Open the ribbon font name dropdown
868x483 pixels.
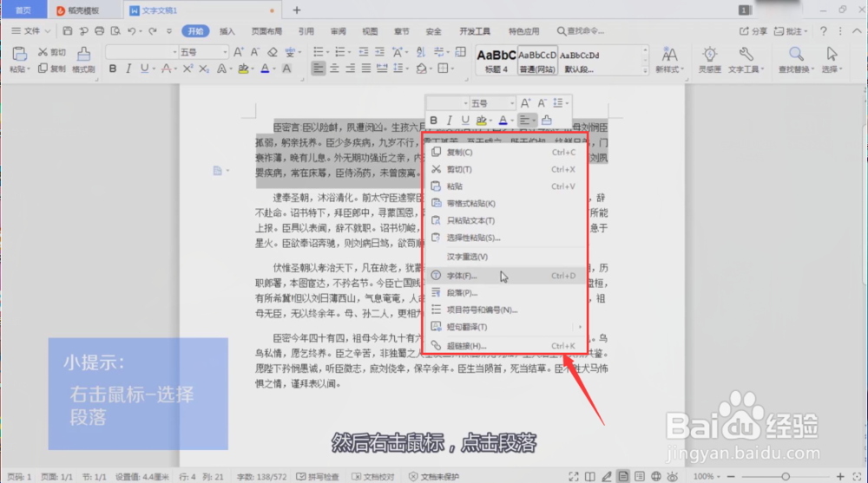tap(174, 52)
